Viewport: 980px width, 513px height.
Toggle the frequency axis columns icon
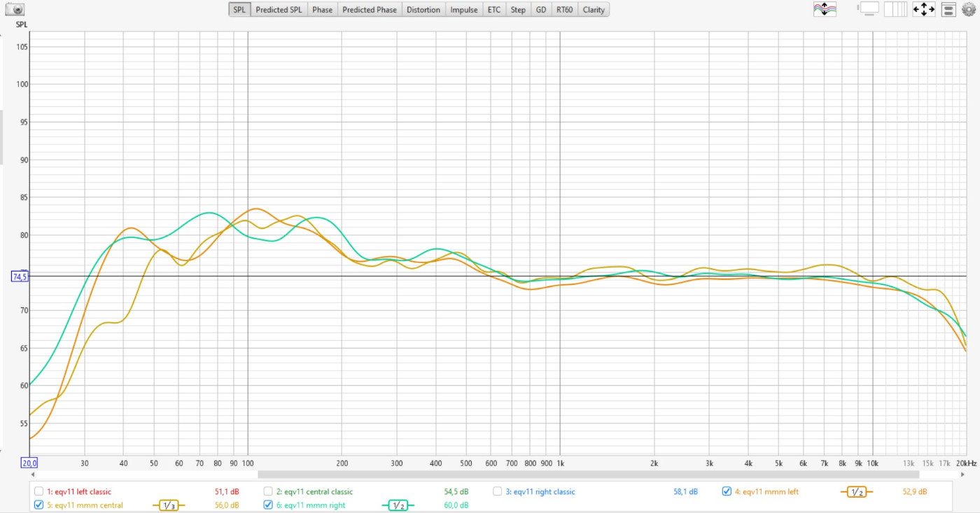895,10
